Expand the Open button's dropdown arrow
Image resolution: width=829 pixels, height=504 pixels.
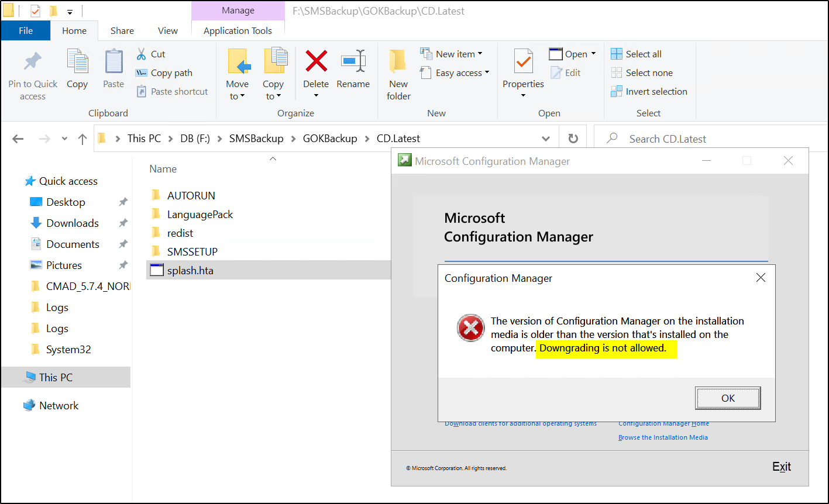point(593,54)
